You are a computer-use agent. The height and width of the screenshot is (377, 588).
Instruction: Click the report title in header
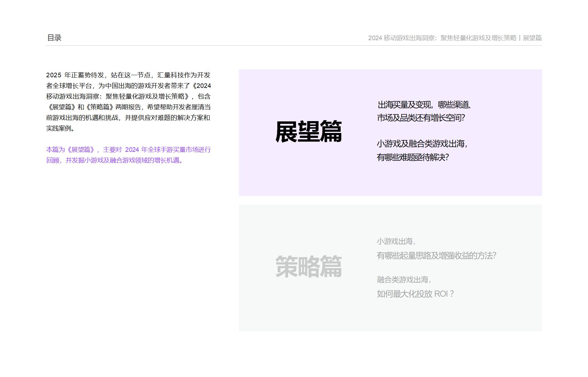(442, 38)
